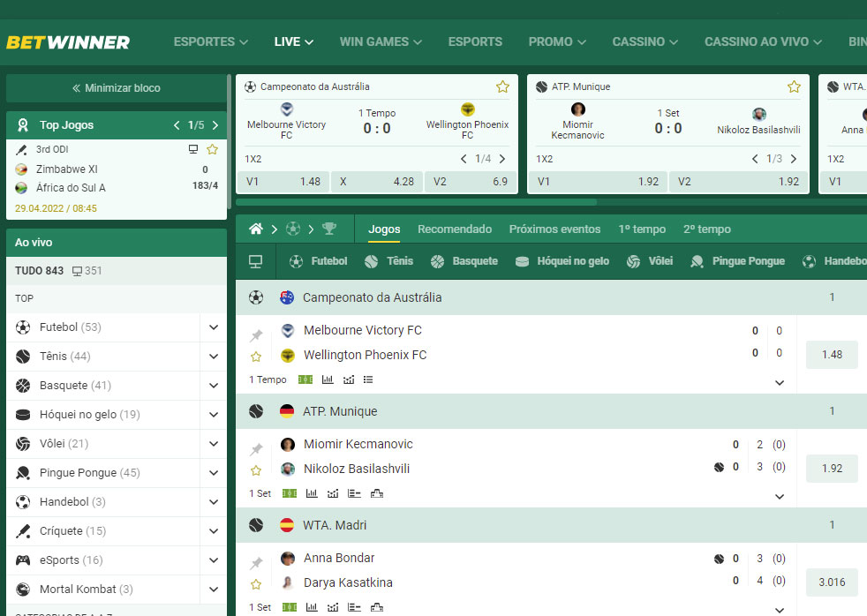The height and width of the screenshot is (616, 867).
Task: Open the home breadcrumb icon
Action: pos(256,229)
